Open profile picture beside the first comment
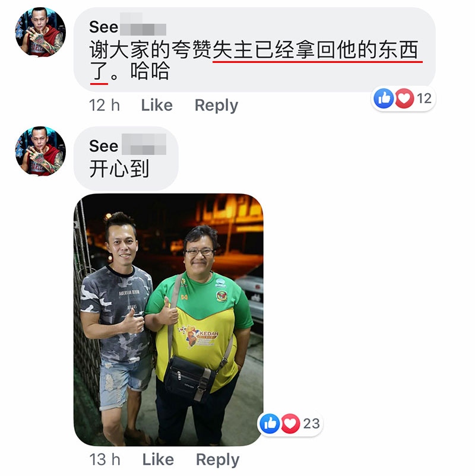Image resolution: width=475 pixels, height=476 pixels. coord(40,31)
